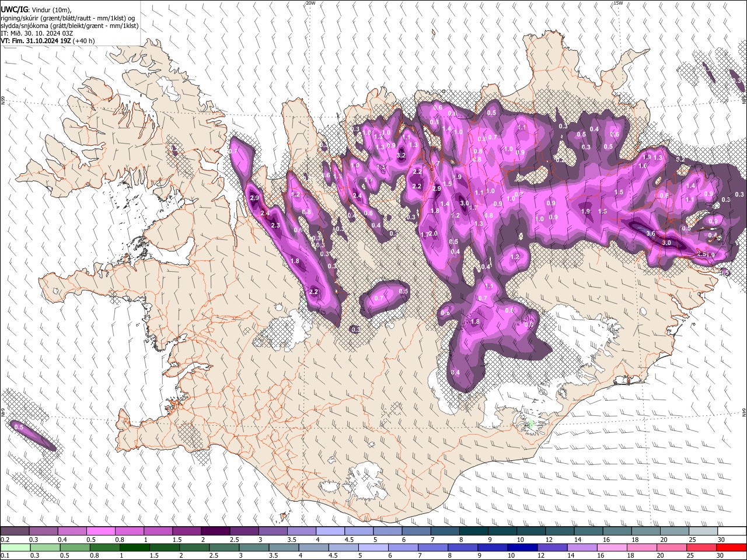This screenshot has width=747, height=560.
Task: Click the 14–16 lilac green-scale swatch
Action: [582, 547]
